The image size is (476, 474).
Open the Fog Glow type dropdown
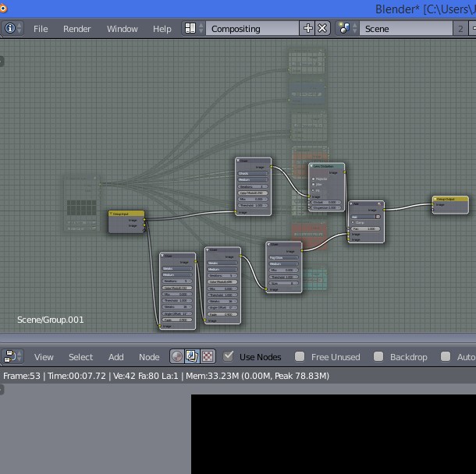(283, 257)
